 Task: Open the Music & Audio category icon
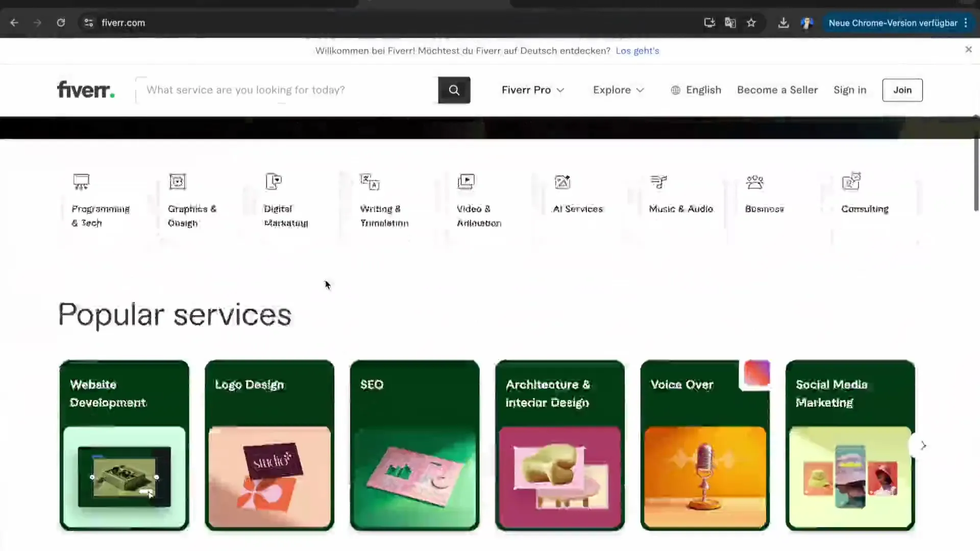(658, 182)
